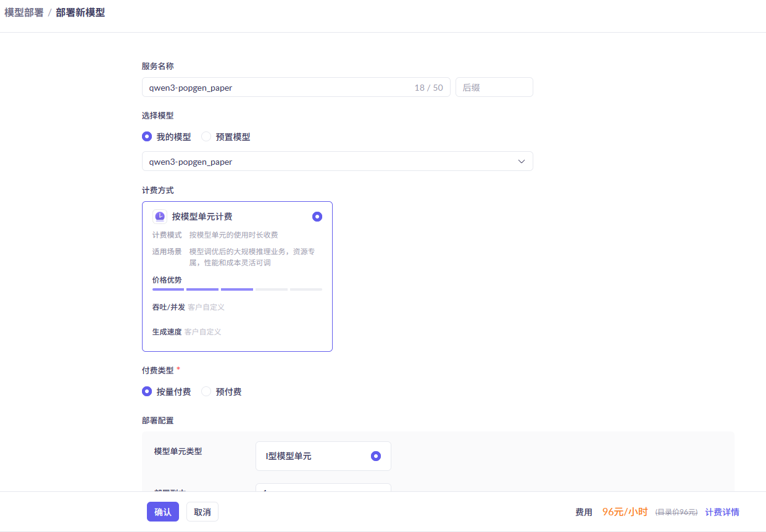Click the 价格优势 rating bar
766x532 pixels.
[237, 289]
